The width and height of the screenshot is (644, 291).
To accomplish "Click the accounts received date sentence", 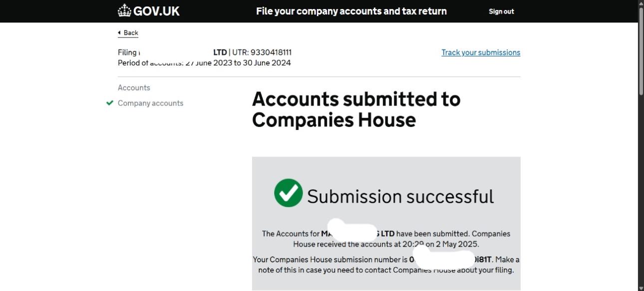I will (385, 244).
